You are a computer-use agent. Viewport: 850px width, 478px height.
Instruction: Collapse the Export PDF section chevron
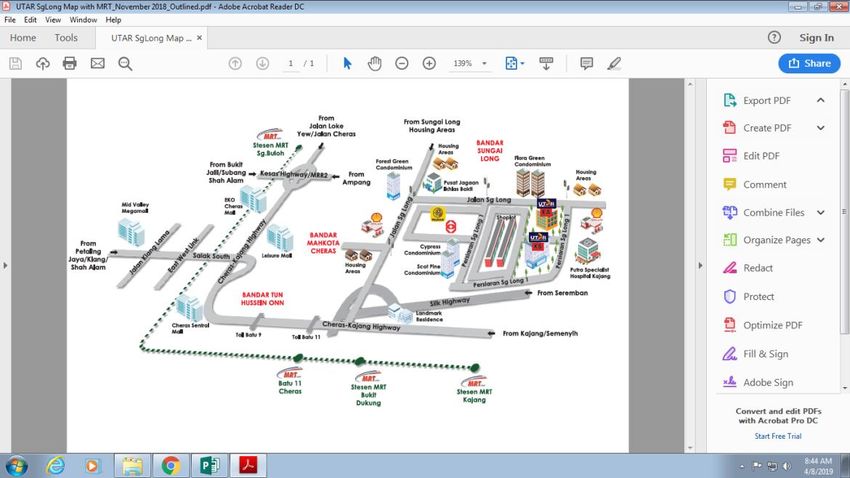[821, 100]
